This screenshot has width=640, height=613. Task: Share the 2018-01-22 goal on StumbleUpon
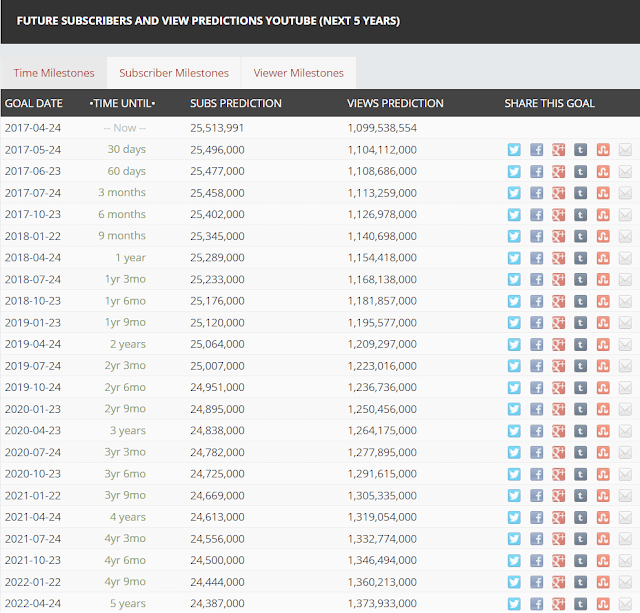(603, 236)
